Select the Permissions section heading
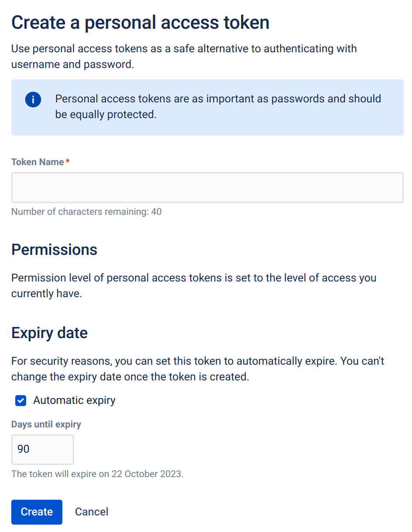Image resolution: width=412 pixels, height=532 pixels. coord(54,250)
